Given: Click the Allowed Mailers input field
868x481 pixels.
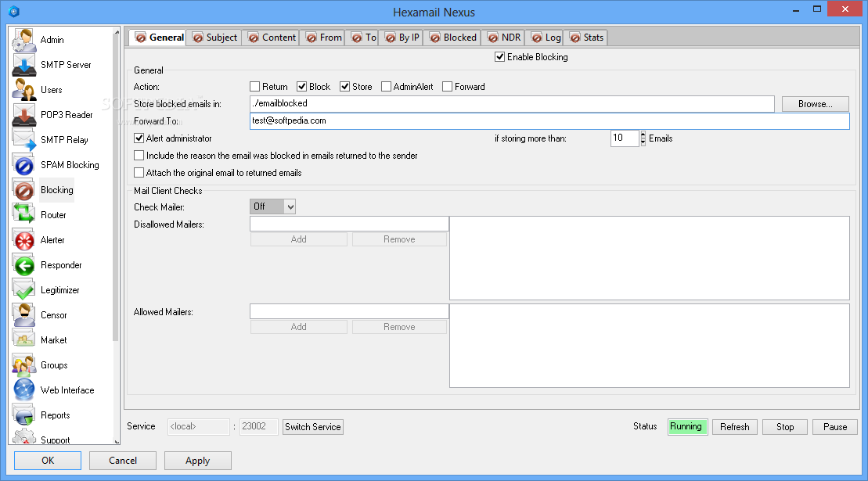Looking at the screenshot, I should click(349, 312).
